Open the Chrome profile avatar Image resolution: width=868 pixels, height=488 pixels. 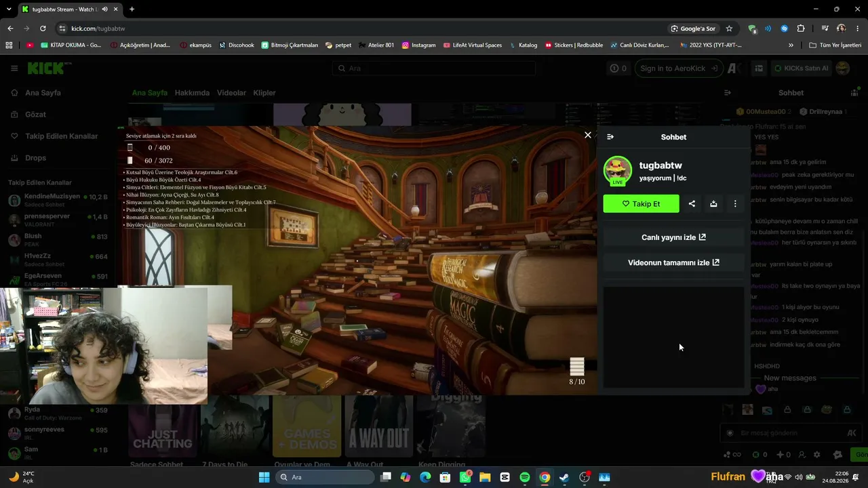click(x=842, y=28)
